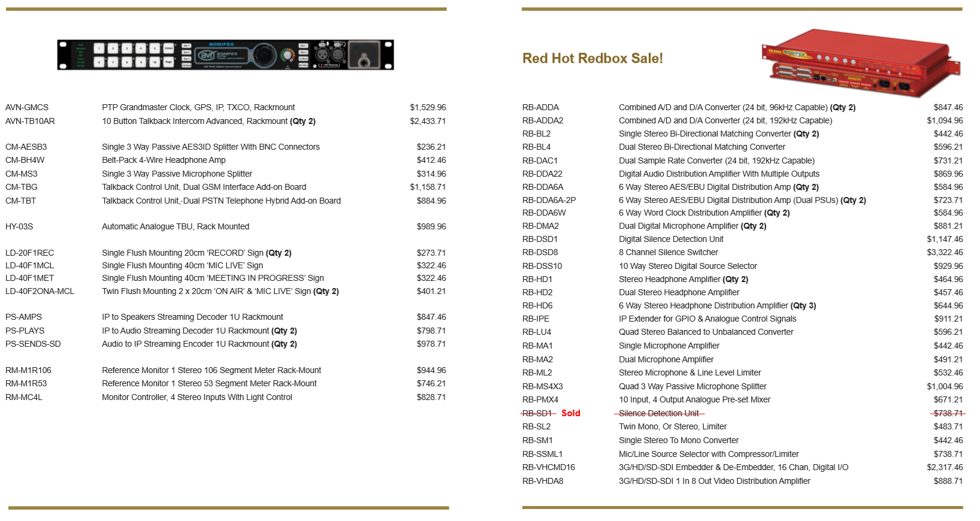
Task: Select product code PS-SENDS-SD
Action: 33,344
